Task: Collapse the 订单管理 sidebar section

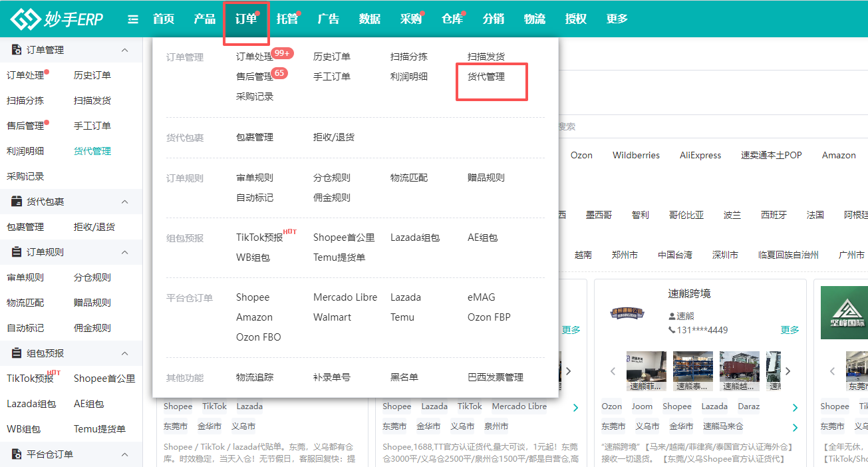Action: tap(124, 50)
